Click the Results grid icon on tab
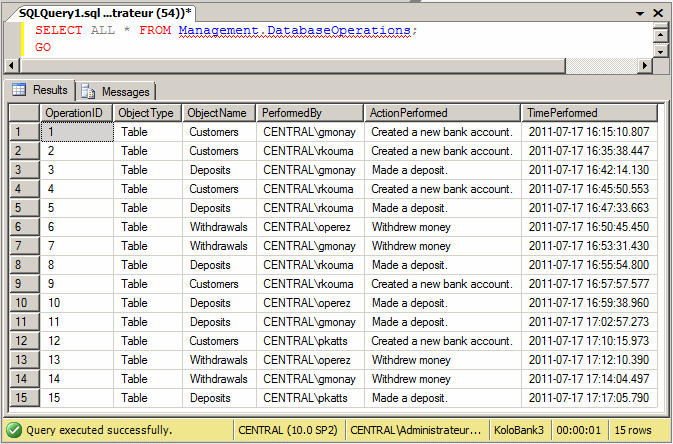The height and width of the screenshot is (444, 673). (x=19, y=89)
